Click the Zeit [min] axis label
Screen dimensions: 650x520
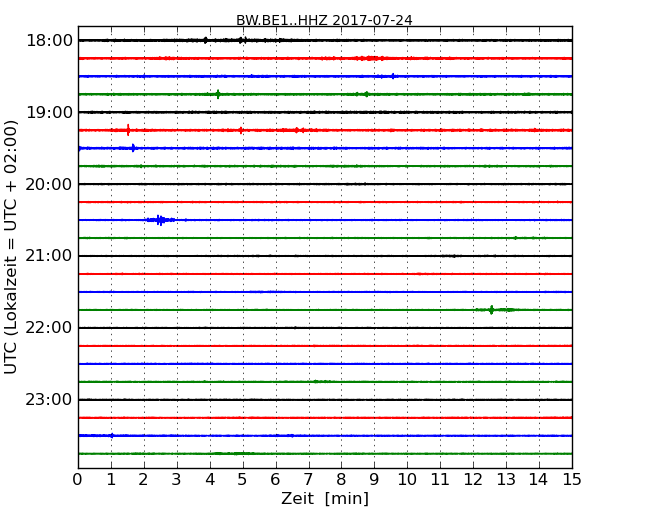(x=325, y=498)
